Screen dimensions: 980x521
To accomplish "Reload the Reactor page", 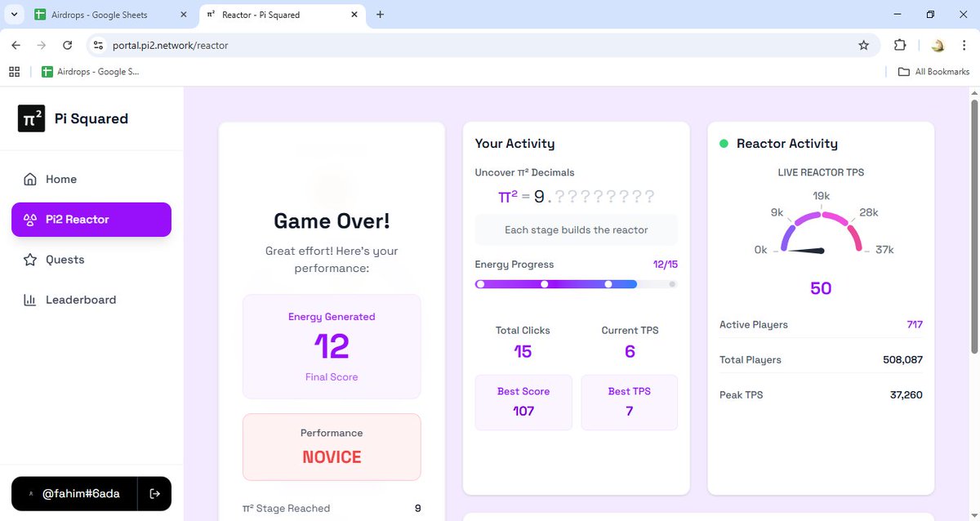I will (x=68, y=46).
